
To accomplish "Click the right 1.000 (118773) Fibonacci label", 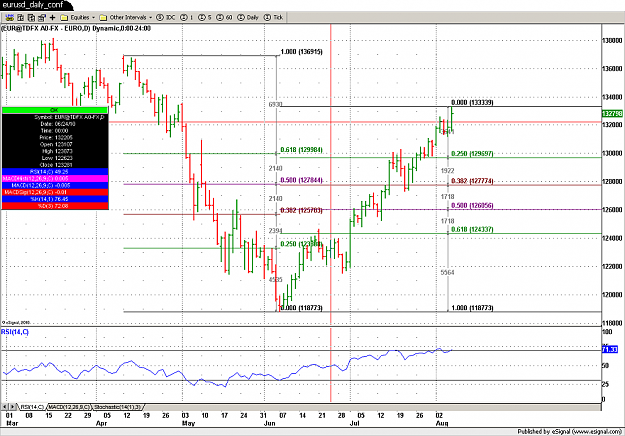I will coord(472,308).
